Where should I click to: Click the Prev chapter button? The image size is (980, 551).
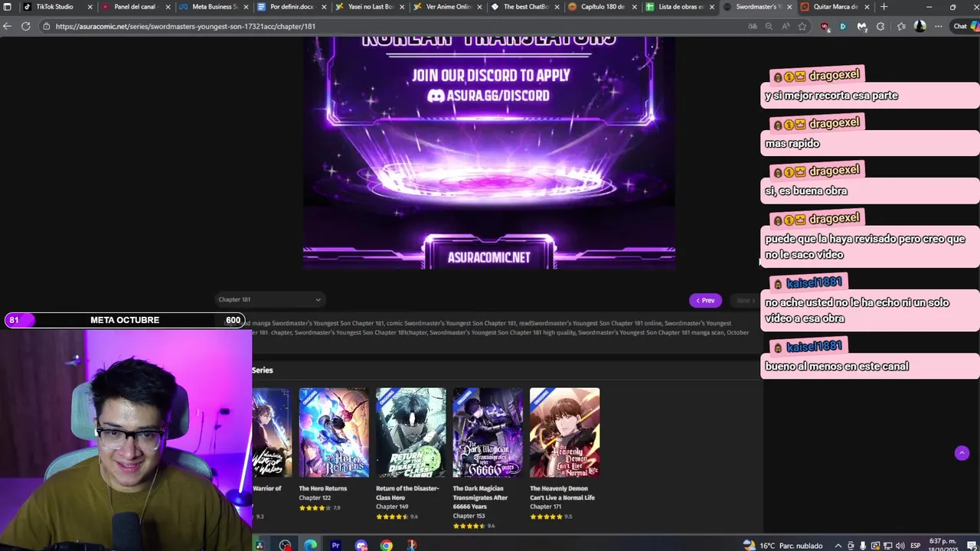pos(705,300)
